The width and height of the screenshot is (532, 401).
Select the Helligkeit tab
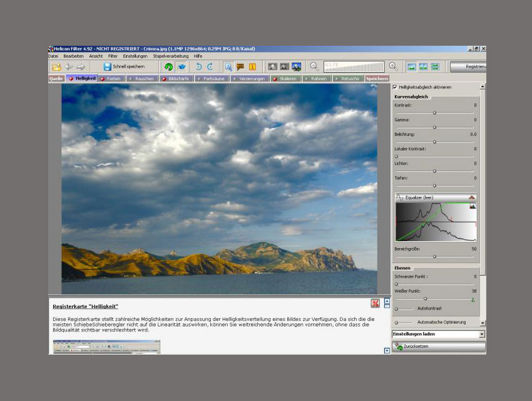point(82,78)
